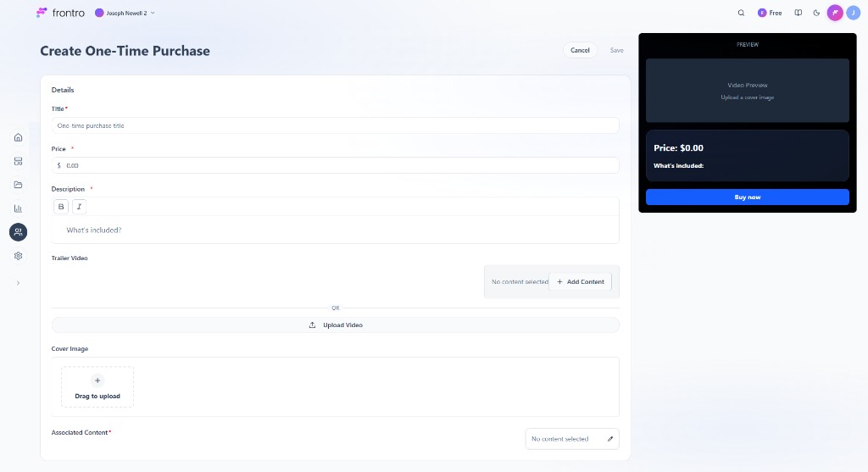Toggle italic formatting in description
The height and width of the screenshot is (472, 868).
click(79, 207)
